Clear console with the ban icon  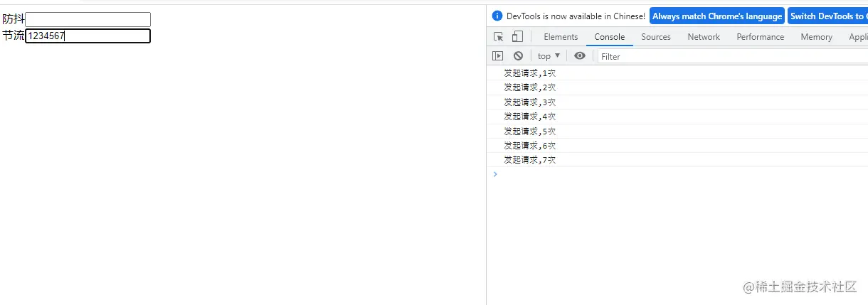coord(518,56)
